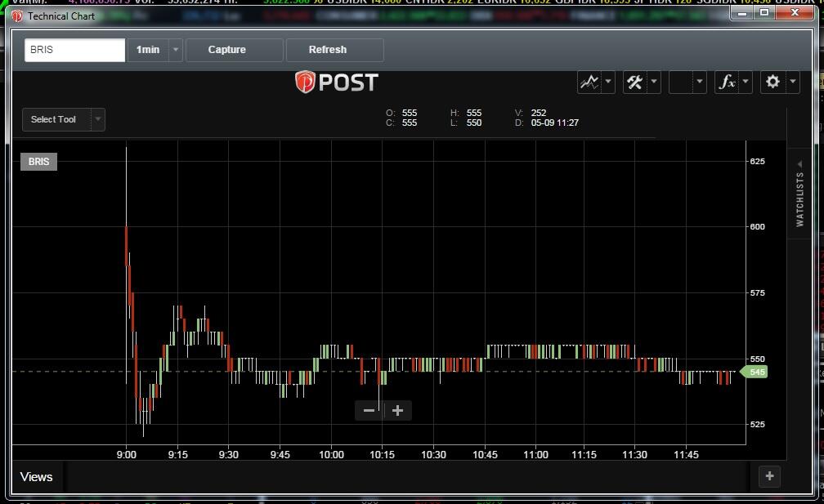The width and height of the screenshot is (824, 504).
Task: Open the chart style icon in toolbar
Action: [x=589, y=82]
